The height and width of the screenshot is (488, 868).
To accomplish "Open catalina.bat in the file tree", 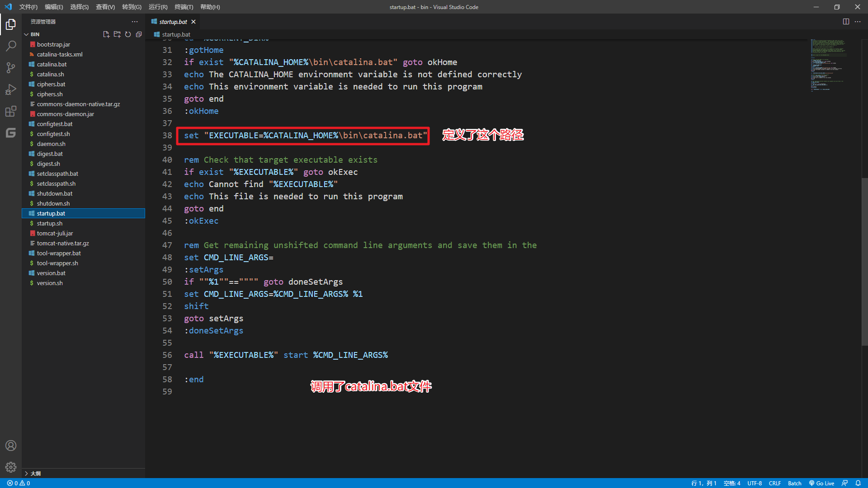I will [52, 64].
